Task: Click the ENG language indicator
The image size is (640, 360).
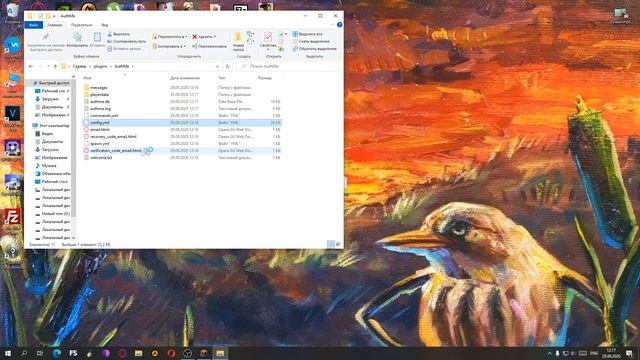Action: coord(594,353)
